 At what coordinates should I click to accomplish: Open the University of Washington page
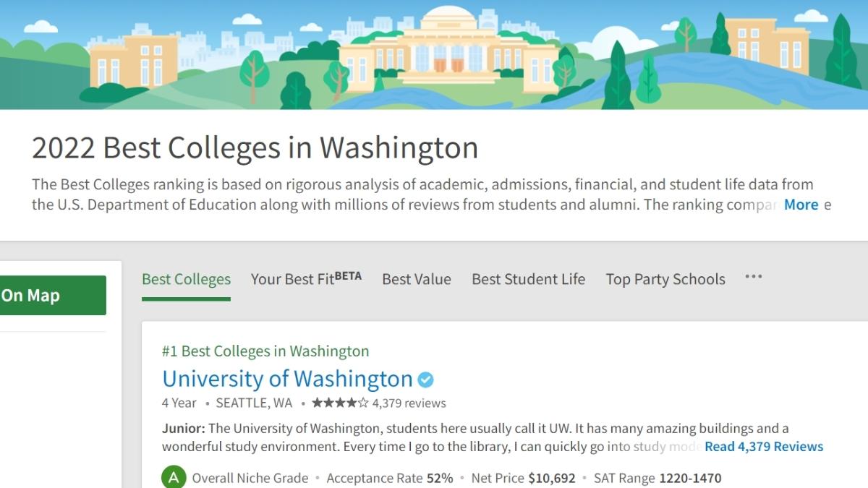pos(287,378)
